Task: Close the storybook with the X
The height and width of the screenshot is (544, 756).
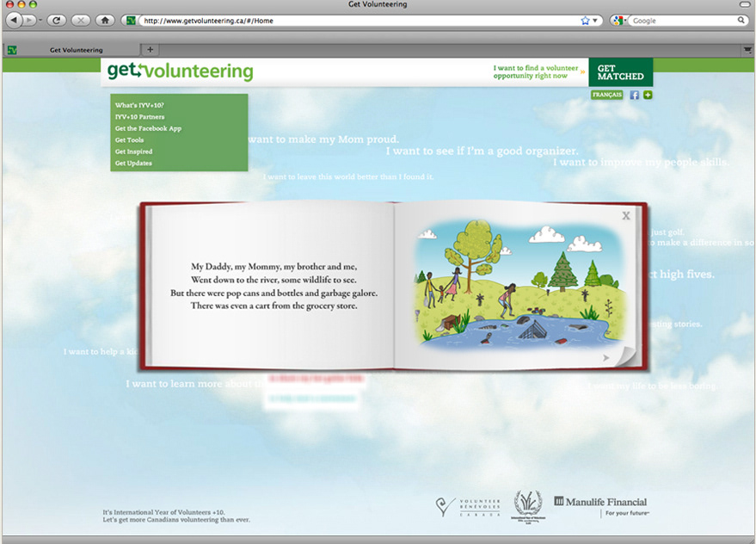Action: point(626,216)
